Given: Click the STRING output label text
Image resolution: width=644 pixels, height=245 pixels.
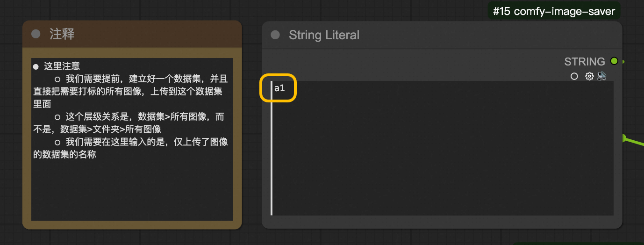Looking at the screenshot, I should [x=584, y=62].
